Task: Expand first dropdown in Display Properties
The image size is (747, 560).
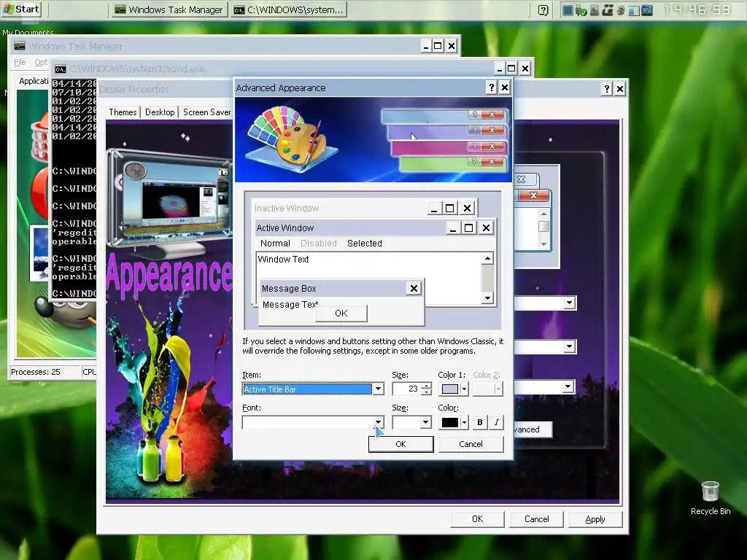Action: click(x=569, y=303)
